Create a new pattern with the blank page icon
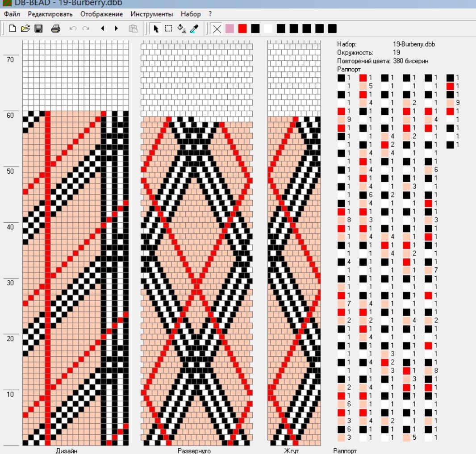 (x=13, y=29)
